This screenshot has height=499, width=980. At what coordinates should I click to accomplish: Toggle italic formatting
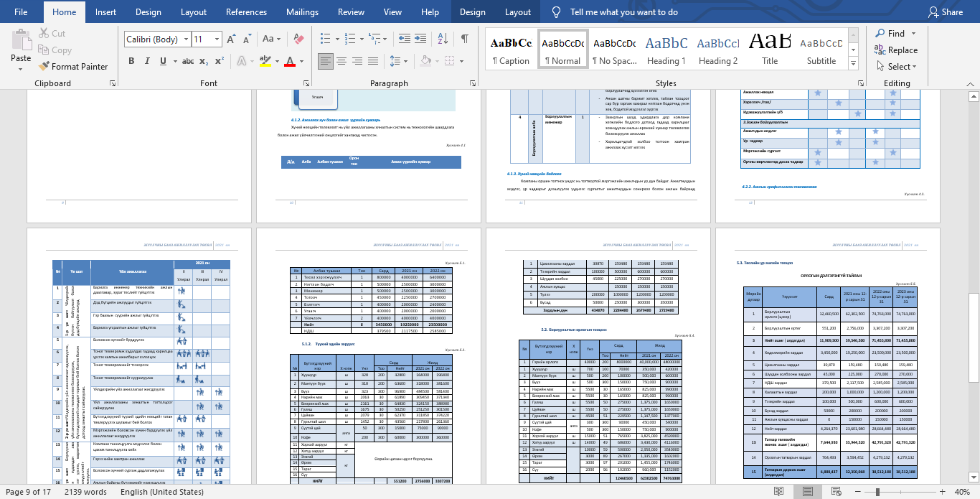point(148,61)
